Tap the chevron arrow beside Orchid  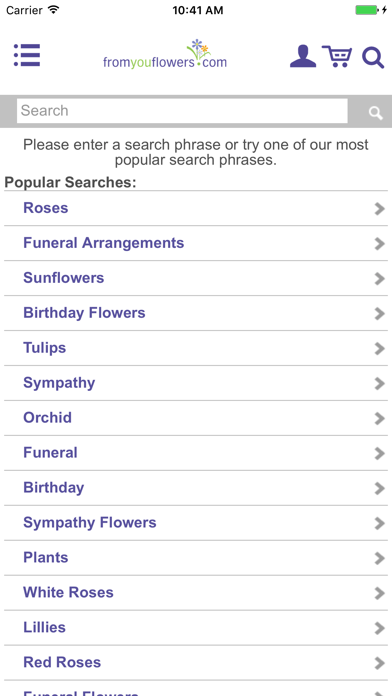click(379, 419)
